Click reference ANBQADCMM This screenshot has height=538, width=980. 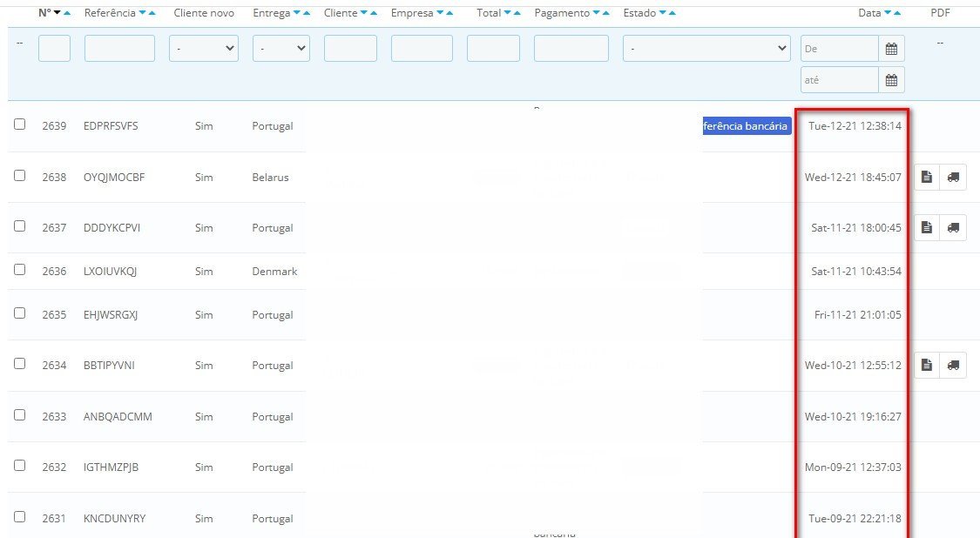click(x=118, y=417)
